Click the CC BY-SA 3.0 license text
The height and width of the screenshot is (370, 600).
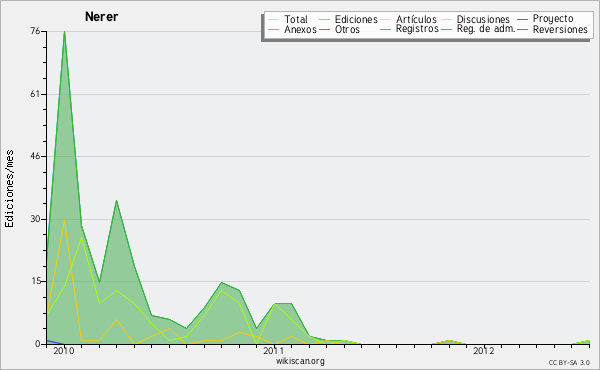pyautogui.click(x=569, y=363)
